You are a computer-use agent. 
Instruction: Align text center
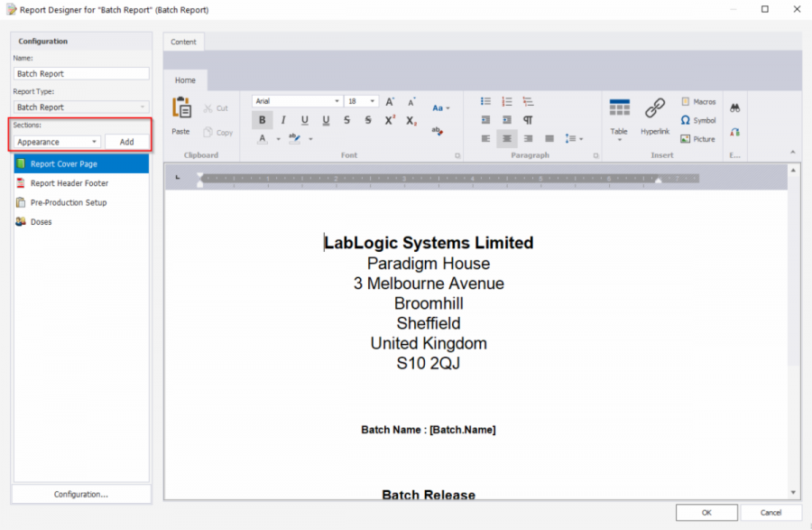506,138
